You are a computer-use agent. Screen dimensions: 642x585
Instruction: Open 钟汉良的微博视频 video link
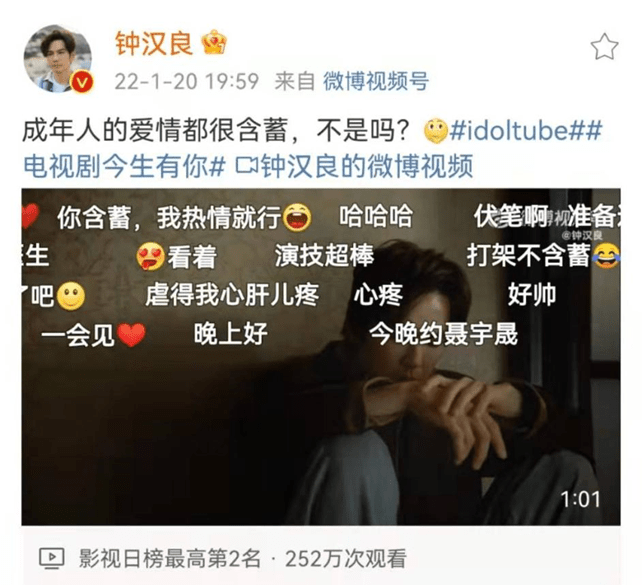[x=354, y=166]
